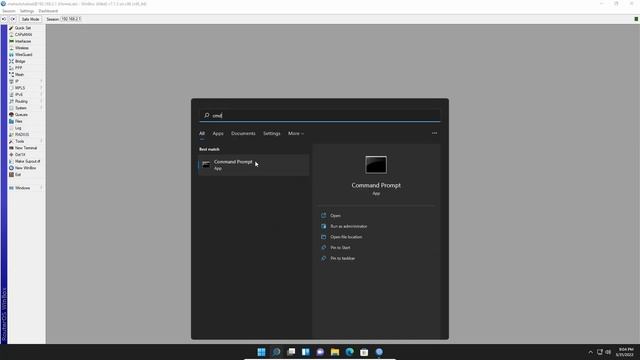The width and height of the screenshot is (640, 360).
Task: Open Interfaces in the WinBox sidebar
Action: [x=23, y=41]
